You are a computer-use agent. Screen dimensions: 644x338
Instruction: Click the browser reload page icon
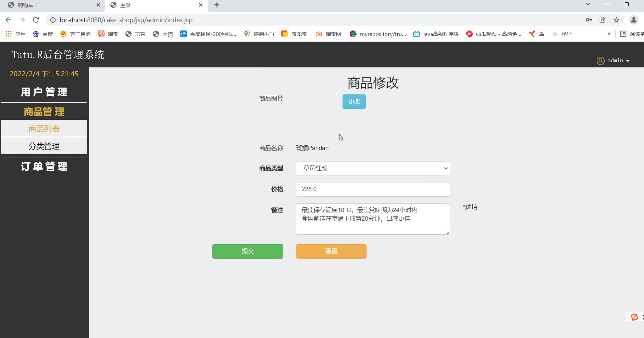(36, 20)
